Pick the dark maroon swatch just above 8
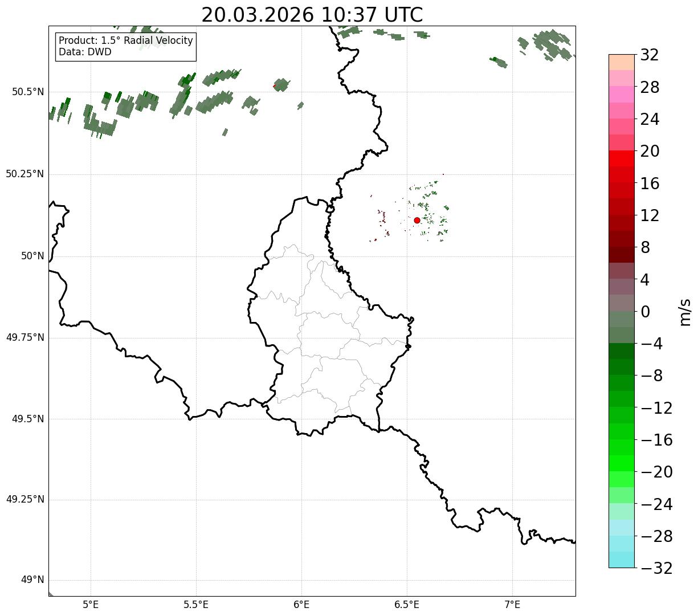698x616 pixels. tap(622, 239)
